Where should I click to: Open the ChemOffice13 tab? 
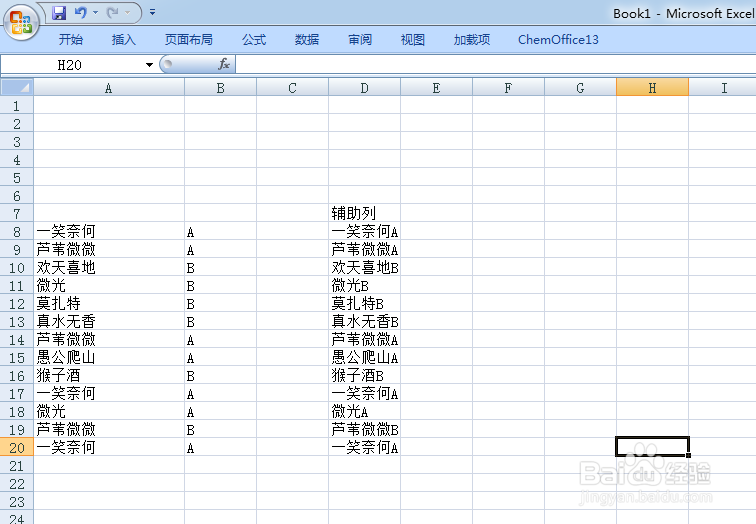(x=558, y=40)
